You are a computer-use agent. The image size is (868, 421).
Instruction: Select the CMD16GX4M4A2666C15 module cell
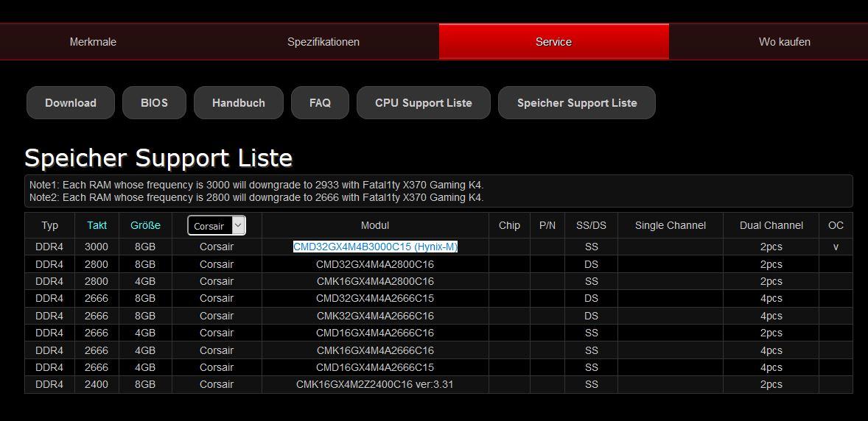[375, 367]
